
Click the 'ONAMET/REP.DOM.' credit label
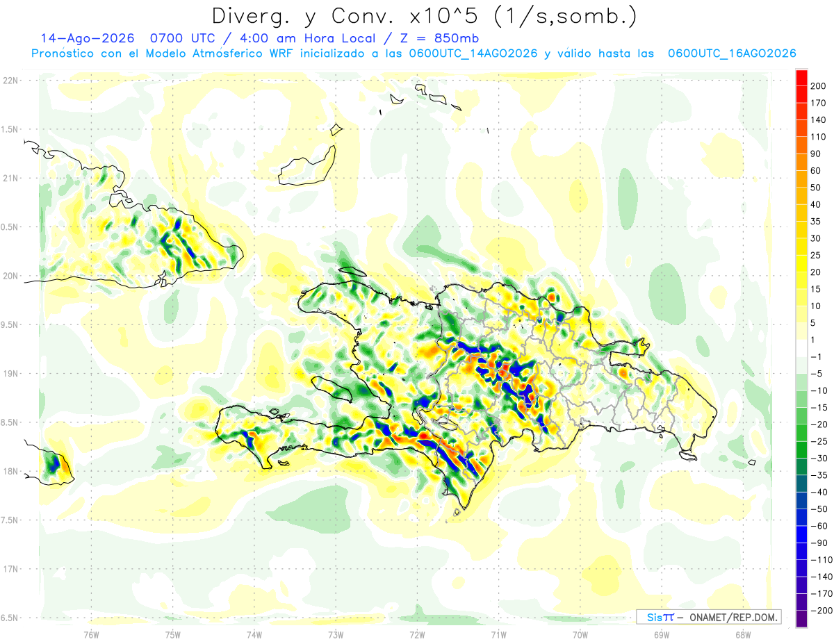[733, 617]
